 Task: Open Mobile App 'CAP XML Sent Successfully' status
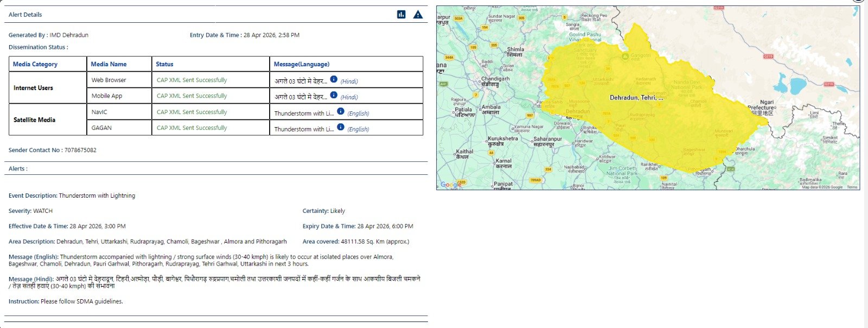(x=192, y=96)
